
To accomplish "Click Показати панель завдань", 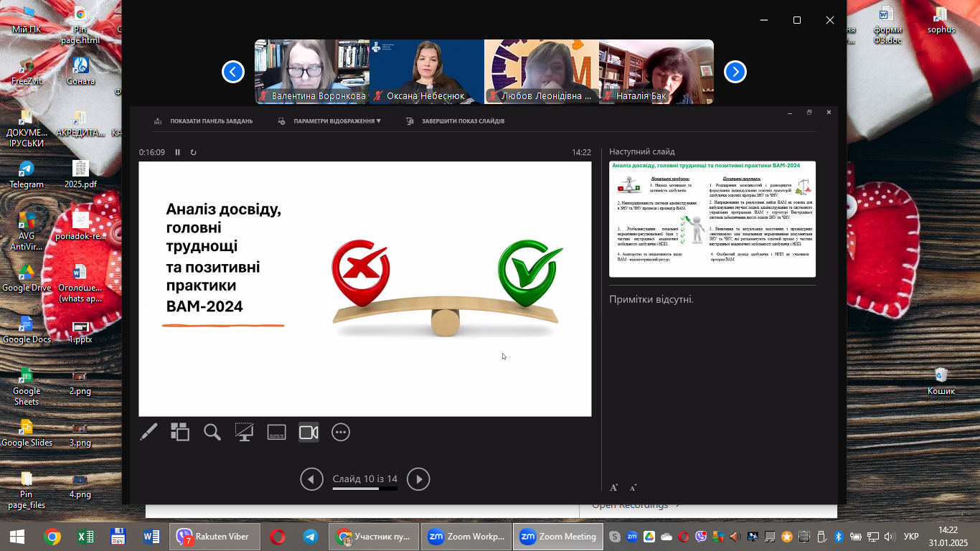I will point(204,121).
